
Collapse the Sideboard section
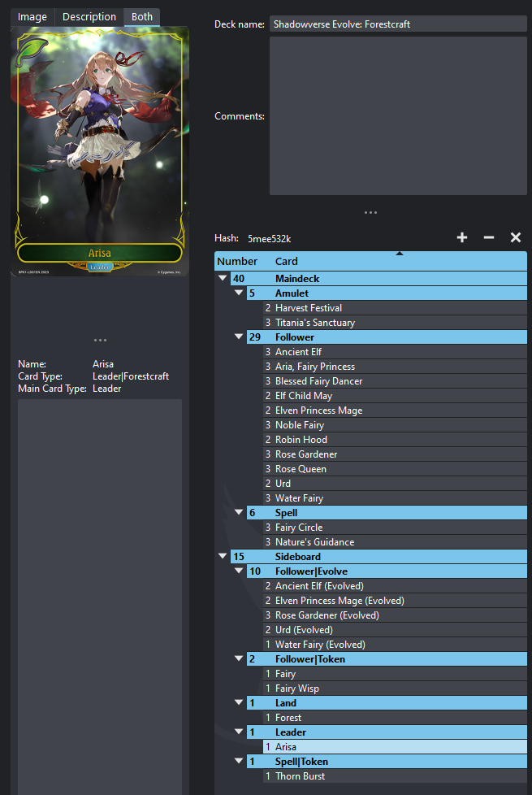[x=223, y=557]
